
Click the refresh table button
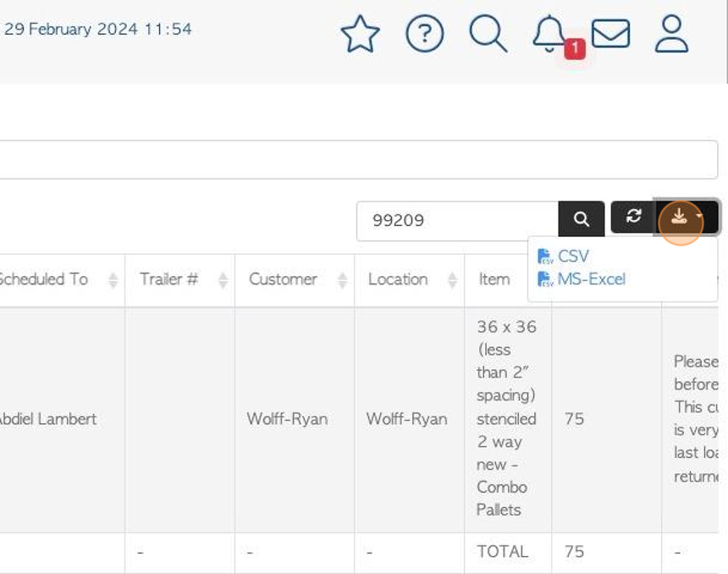(633, 217)
